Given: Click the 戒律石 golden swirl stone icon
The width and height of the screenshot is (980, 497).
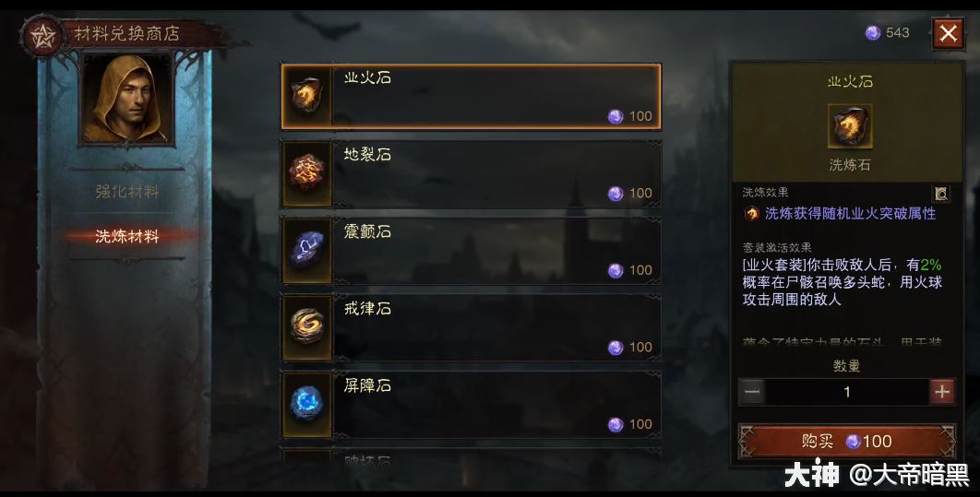Looking at the screenshot, I should (x=307, y=326).
